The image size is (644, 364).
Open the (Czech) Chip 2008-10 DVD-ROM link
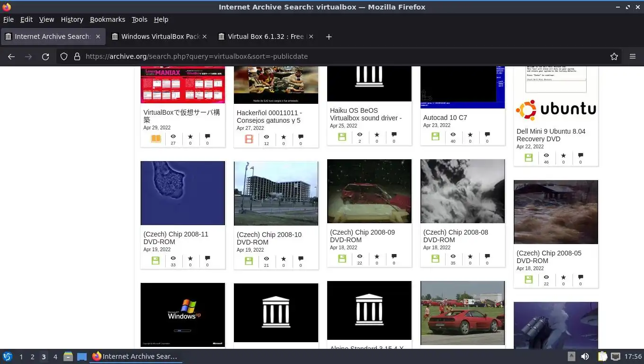coord(269,238)
